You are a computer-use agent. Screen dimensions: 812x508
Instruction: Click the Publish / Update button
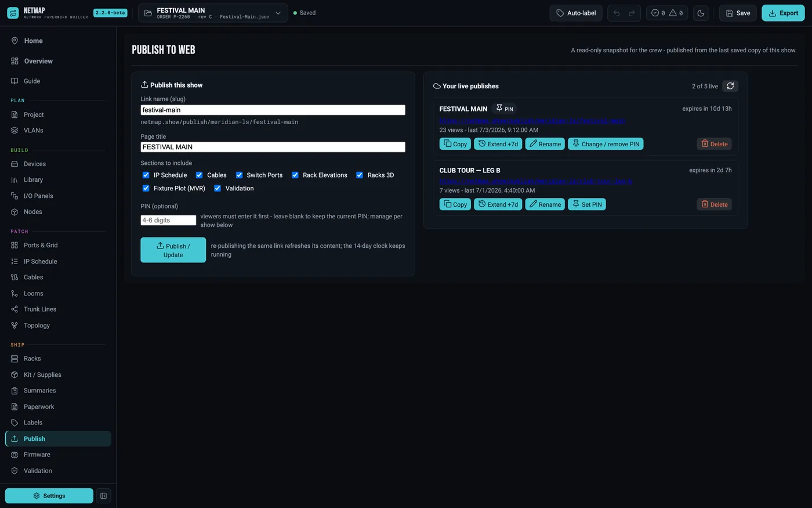tap(173, 250)
